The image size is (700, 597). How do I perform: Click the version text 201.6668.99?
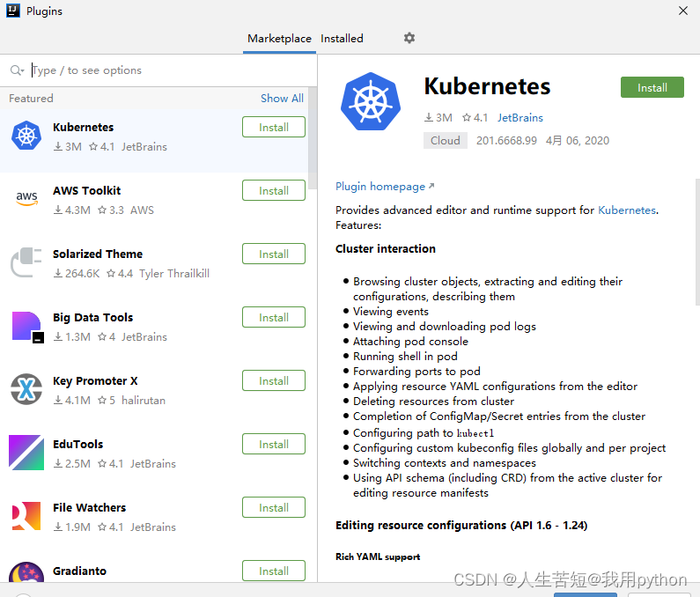coord(506,141)
